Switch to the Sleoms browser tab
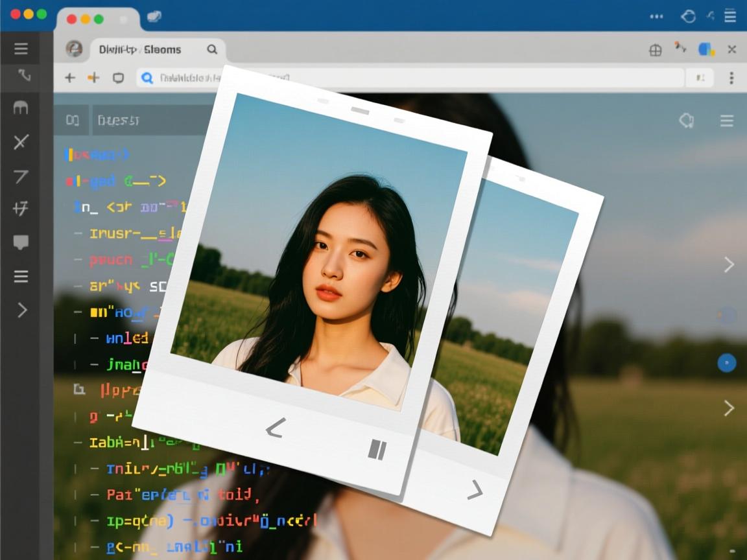 click(x=139, y=49)
